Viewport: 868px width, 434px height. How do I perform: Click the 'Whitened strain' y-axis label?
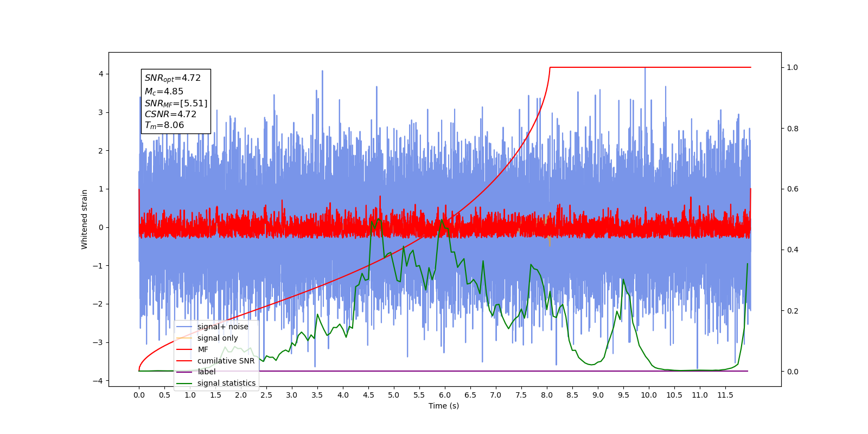pyautogui.click(x=85, y=219)
